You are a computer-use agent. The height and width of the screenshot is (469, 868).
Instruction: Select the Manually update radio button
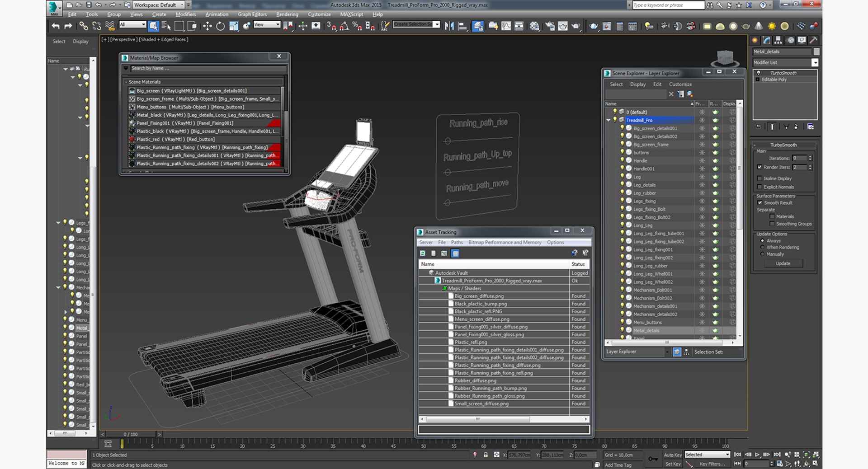pos(762,254)
